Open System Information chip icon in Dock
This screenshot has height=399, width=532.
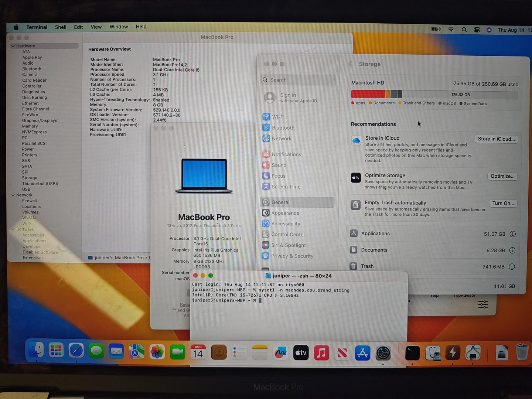point(473,353)
